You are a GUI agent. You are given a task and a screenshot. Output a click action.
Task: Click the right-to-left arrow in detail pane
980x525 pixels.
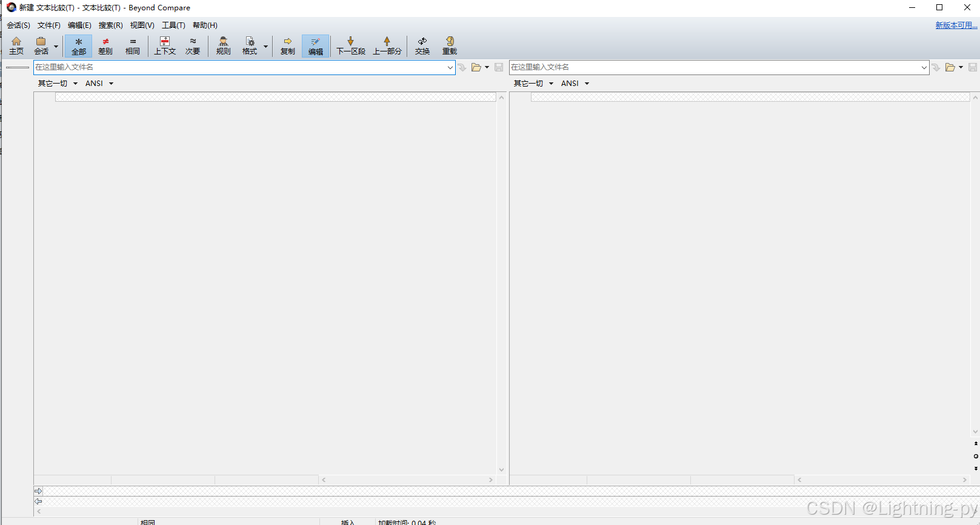(38, 501)
